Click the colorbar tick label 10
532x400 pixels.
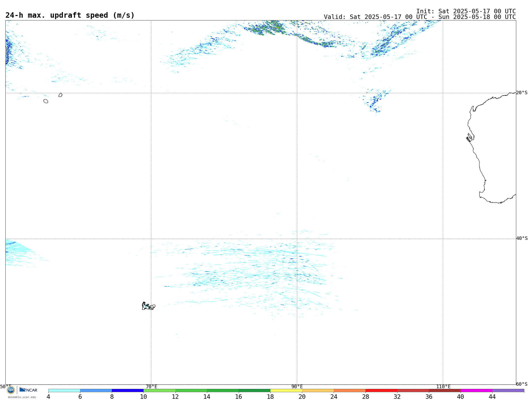tap(144, 397)
